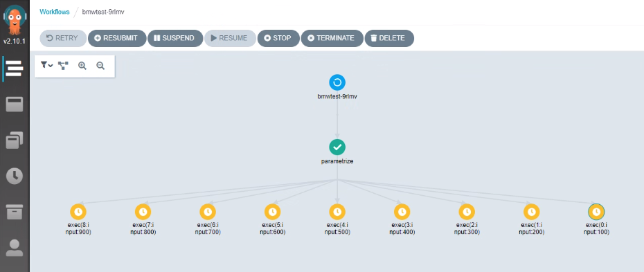Open the User profile sidebar icon
Image resolution: width=644 pixels, height=272 pixels.
(15, 248)
